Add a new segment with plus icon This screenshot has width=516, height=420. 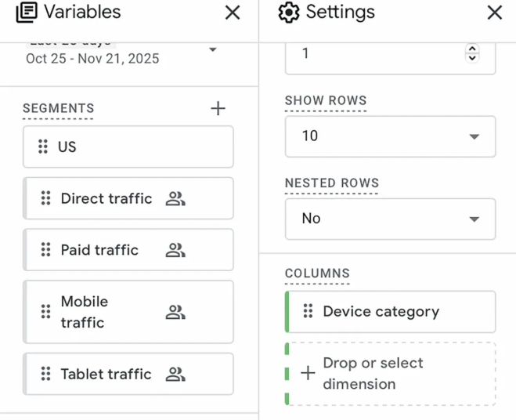pos(218,109)
